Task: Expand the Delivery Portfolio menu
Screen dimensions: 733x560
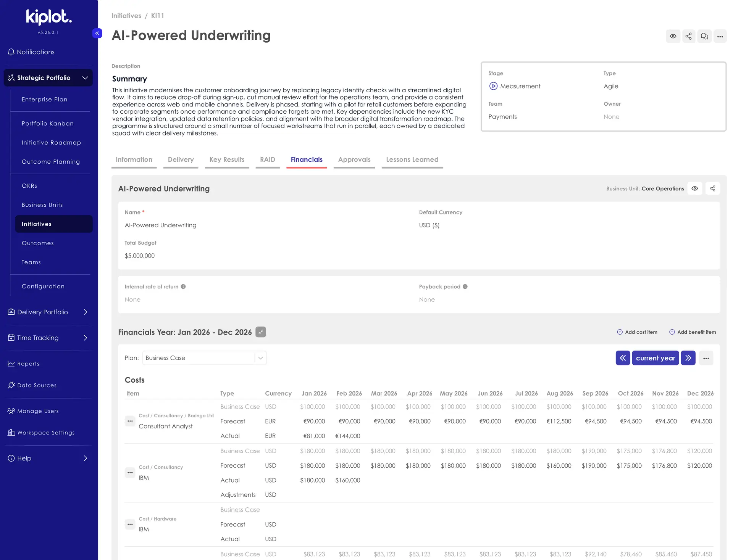Action: [48, 312]
